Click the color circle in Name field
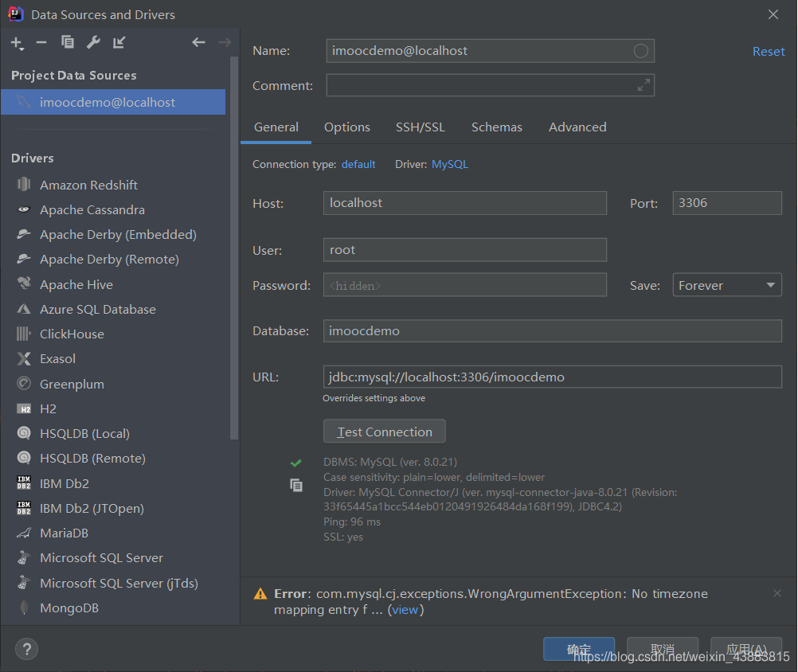The image size is (798, 672). click(641, 51)
